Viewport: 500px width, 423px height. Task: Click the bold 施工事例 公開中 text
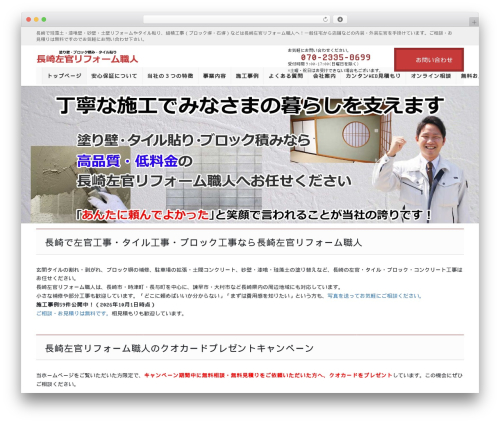(x=95, y=305)
